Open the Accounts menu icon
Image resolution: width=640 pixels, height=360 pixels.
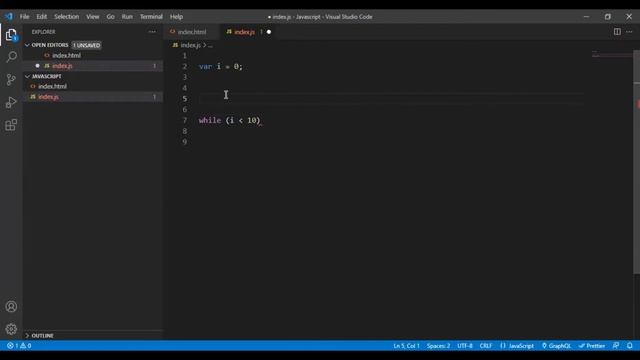click(x=11, y=307)
